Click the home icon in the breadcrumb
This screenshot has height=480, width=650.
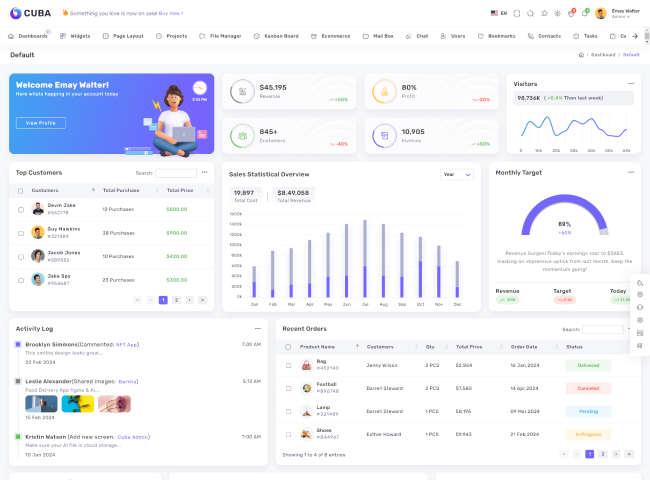click(x=581, y=55)
